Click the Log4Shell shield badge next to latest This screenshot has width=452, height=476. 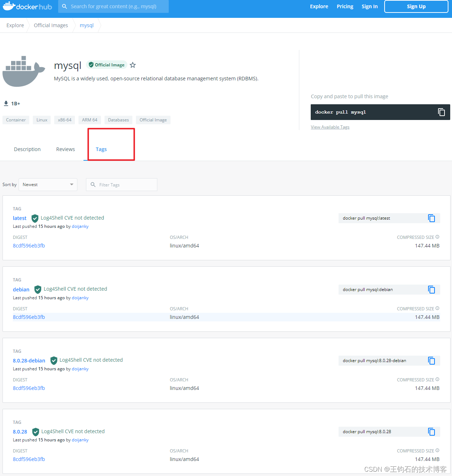click(35, 218)
